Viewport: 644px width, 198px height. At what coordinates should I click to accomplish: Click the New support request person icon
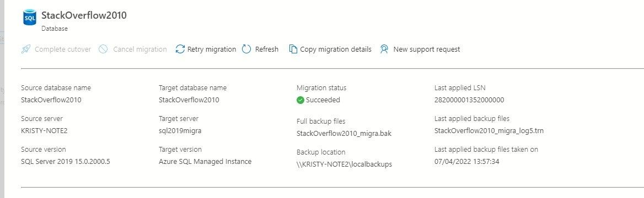[384, 49]
